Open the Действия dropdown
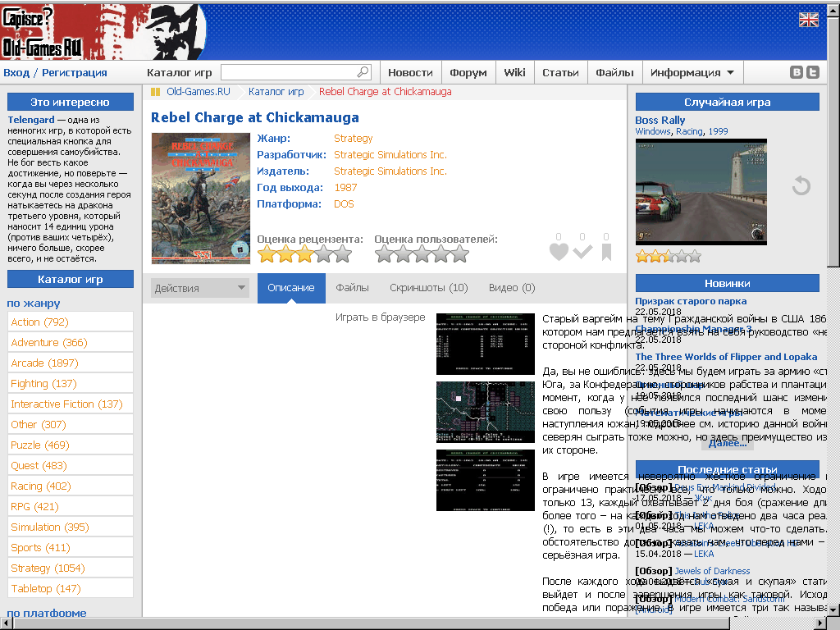 (200, 288)
